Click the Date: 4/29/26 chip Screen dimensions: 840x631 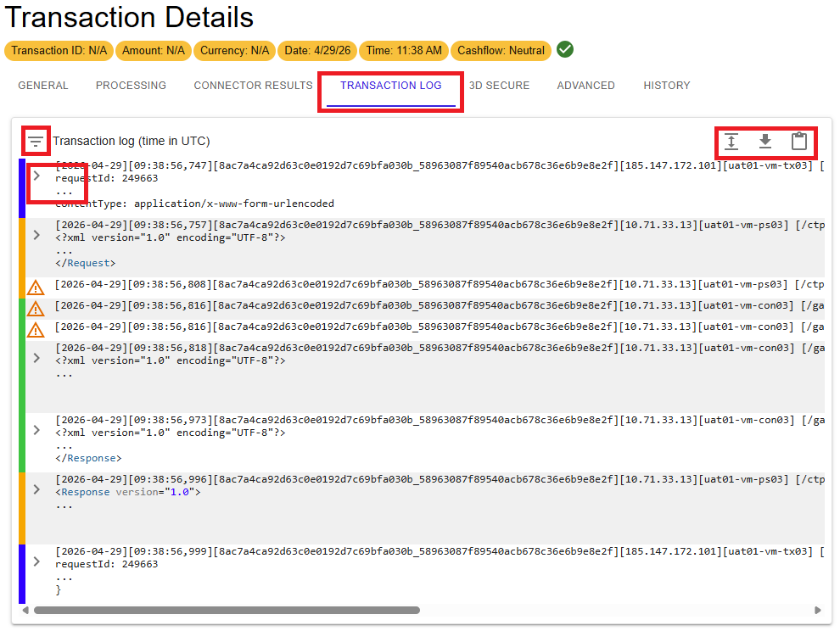coord(317,50)
